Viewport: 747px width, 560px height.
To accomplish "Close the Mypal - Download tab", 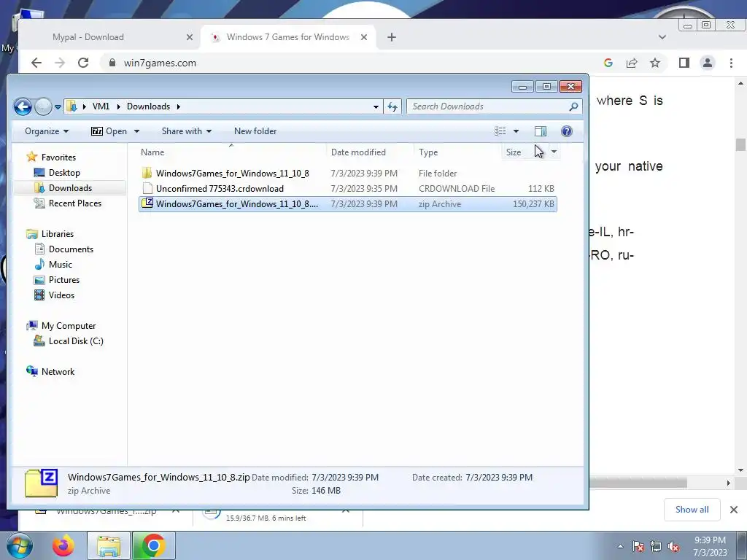I will click(189, 37).
